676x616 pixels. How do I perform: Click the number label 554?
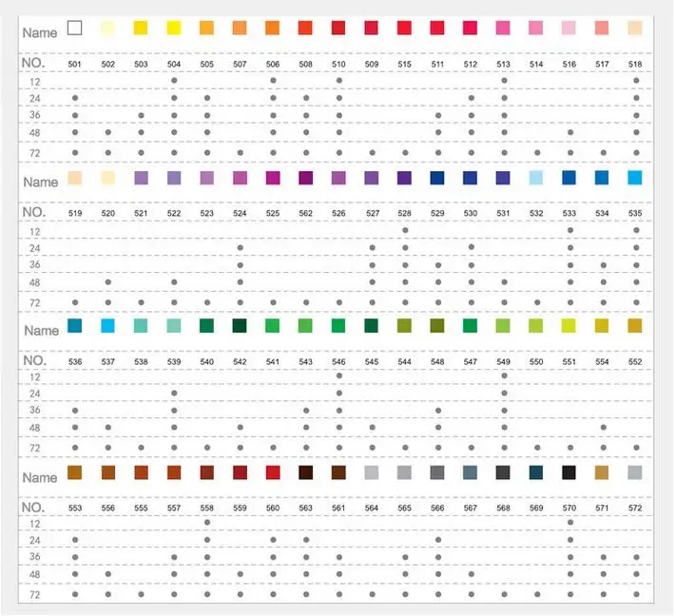coord(602,361)
